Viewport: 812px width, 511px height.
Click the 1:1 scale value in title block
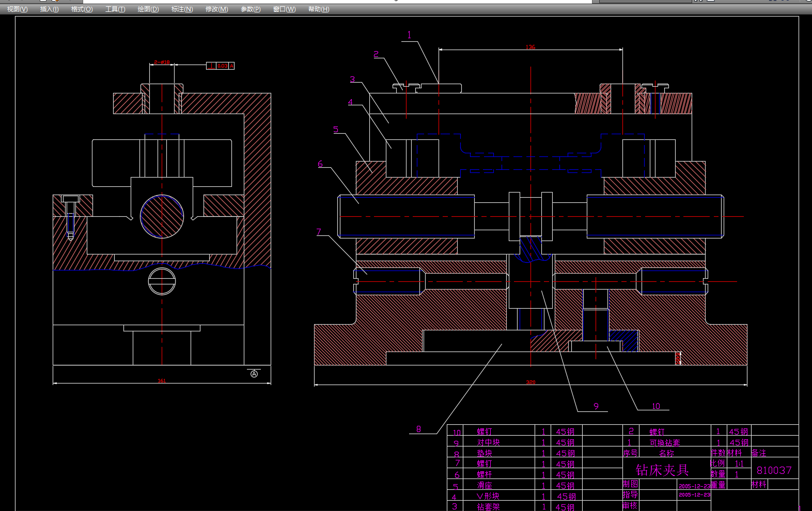(x=739, y=464)
